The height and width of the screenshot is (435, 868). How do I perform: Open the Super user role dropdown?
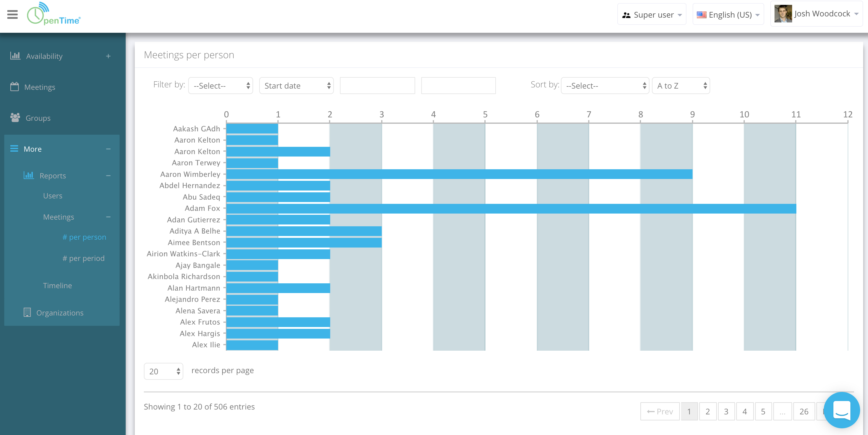(651, 15)
